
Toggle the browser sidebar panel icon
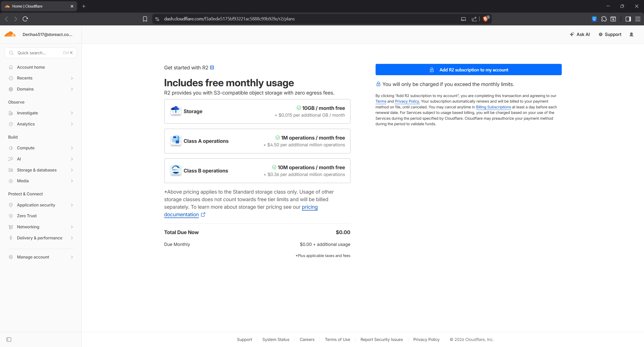628,19
